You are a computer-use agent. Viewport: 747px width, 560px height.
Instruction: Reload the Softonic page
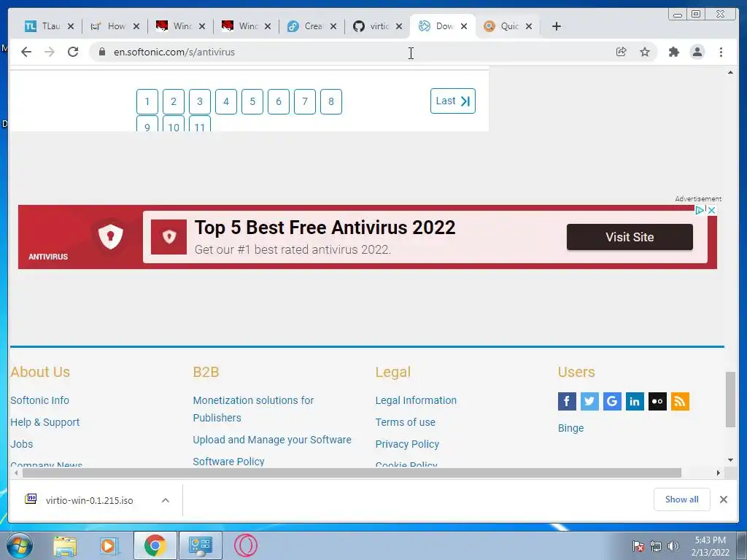(73, 52)
